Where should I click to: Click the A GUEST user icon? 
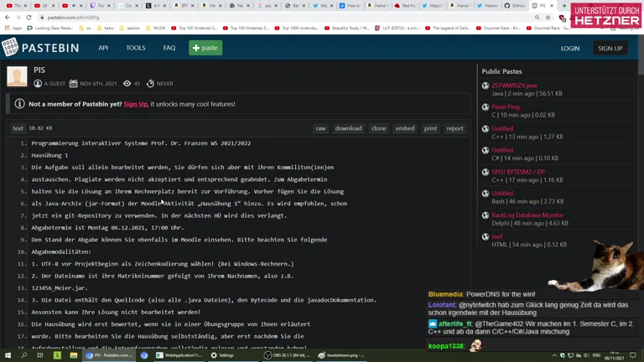(x=38, y=83)
